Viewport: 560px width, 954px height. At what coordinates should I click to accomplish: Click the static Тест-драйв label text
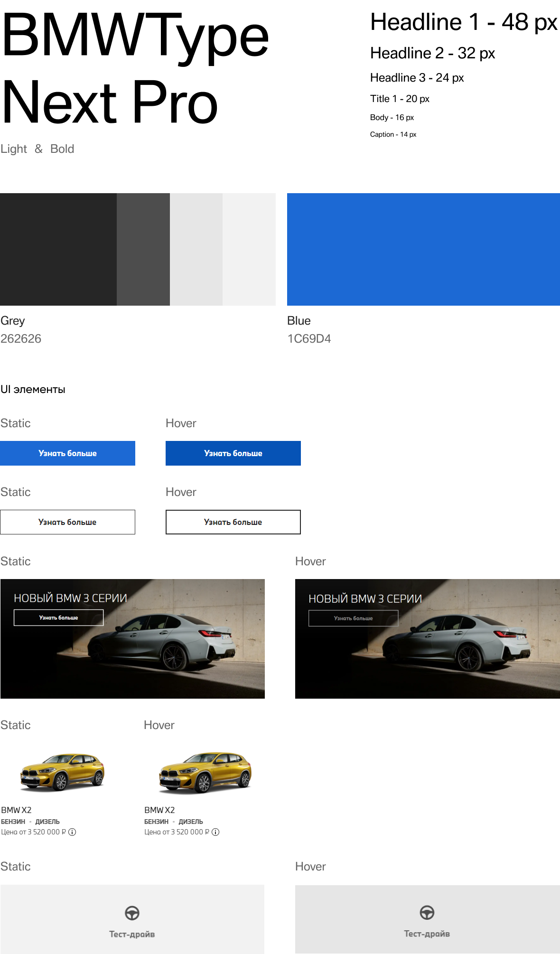tap(132, 934)
